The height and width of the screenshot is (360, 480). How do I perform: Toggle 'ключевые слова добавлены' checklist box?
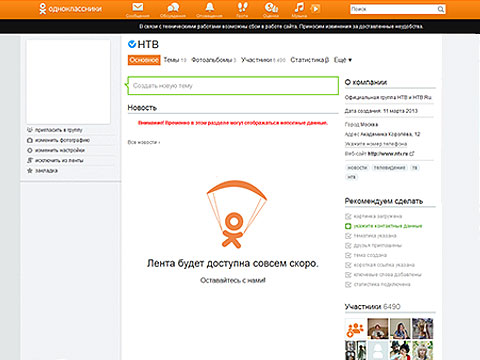coord(348,275)
